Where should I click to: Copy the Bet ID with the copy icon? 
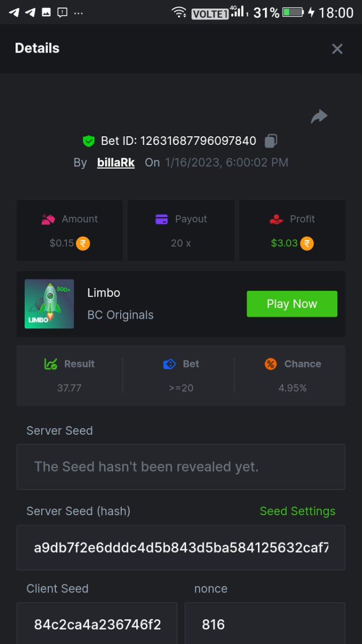pos(271,141)
